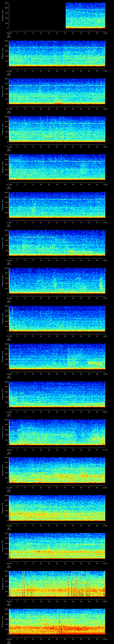114x644 pixels.
Task: Click the 6:12:00 time axis label
Action: coord(9,147)
